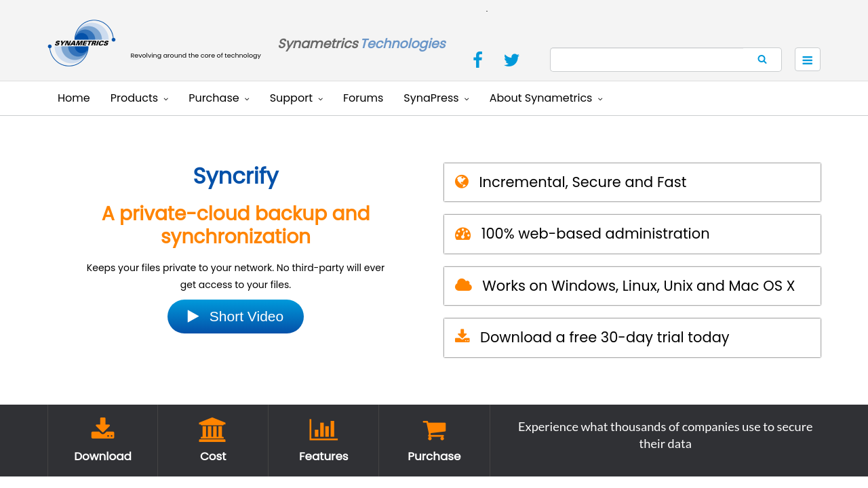Open the hamburger menu icon
This screenshot has width=868, height=488.
(x=807, y=60)
